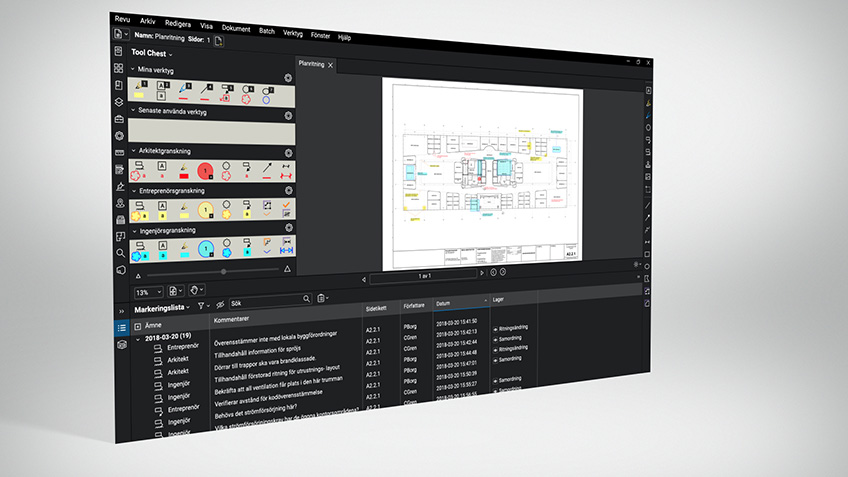Sort by the Datum column header
Image resolution: width=848 pixels, height=477 pixels.
pyautogui.click(x=448, y=300)
